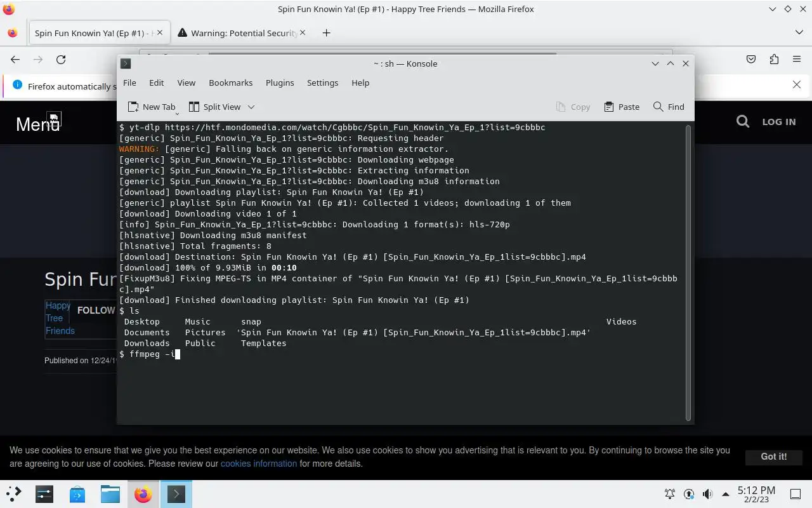Open the Firefox hamburger application menu

[x=797, y=59]
